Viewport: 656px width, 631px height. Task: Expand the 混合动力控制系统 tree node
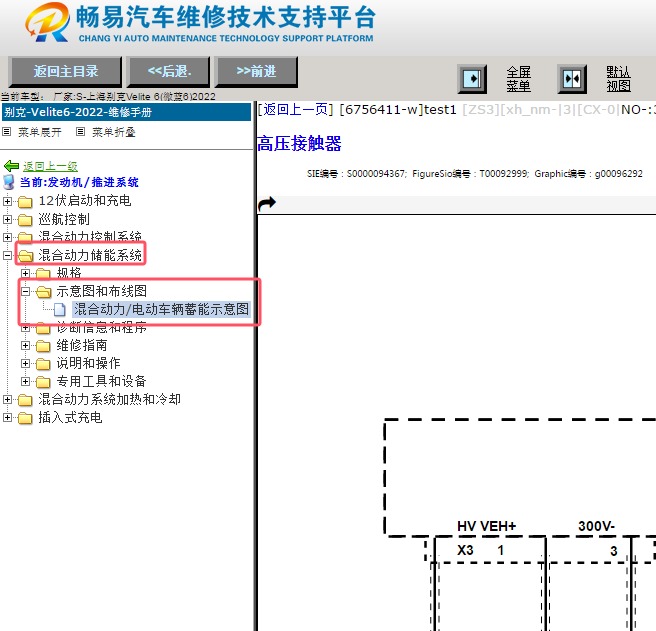point(7,237)
